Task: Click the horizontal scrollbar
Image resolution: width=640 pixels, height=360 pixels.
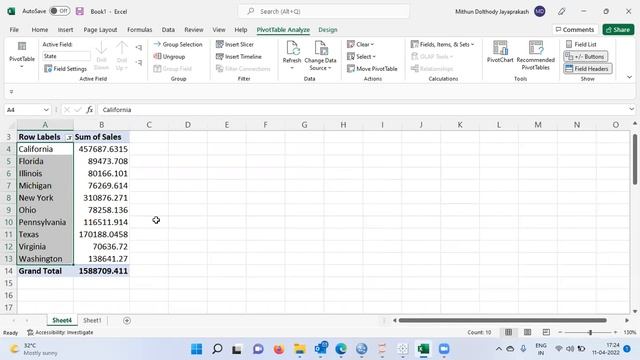Action: (502, 320)
